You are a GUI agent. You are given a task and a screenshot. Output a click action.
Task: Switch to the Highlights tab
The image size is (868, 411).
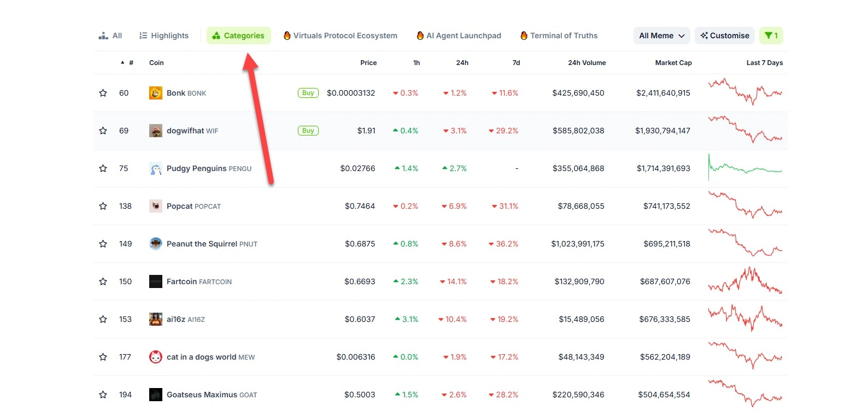(164, 36)
